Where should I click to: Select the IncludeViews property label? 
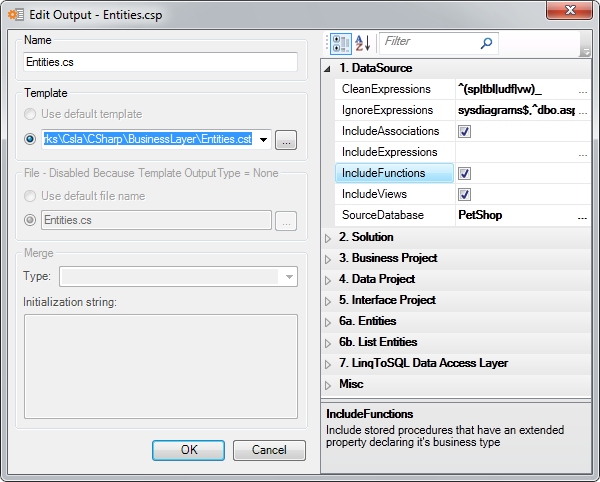click(x=374, y=194)
